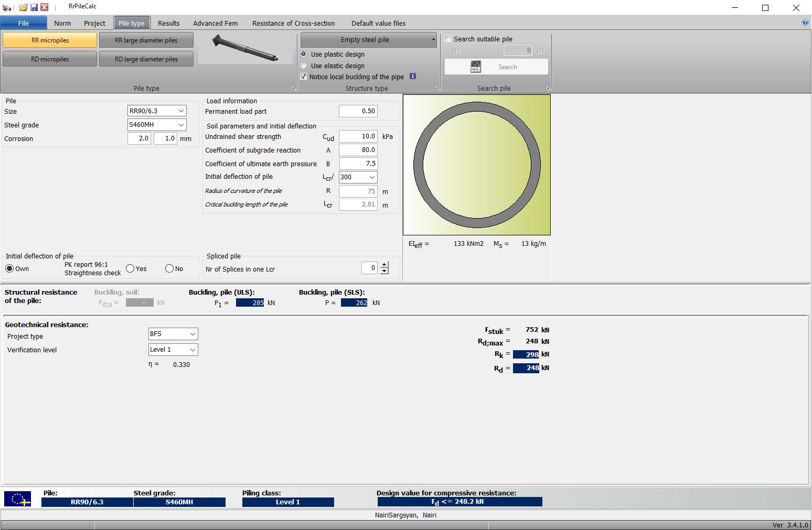The height and width of the screenshot is (530, 812).
Task: Select RR micropiles pile type
Action: 50,40
